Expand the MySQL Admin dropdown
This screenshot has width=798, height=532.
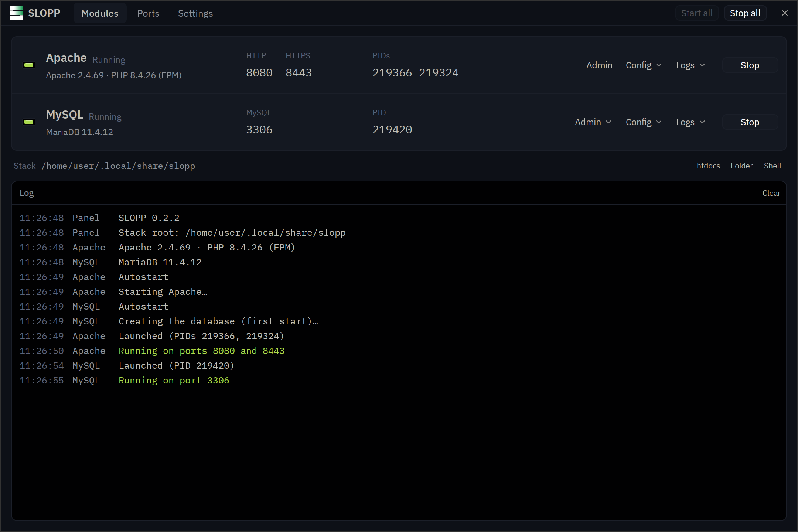pyautogui.click(x=593, y=122)
